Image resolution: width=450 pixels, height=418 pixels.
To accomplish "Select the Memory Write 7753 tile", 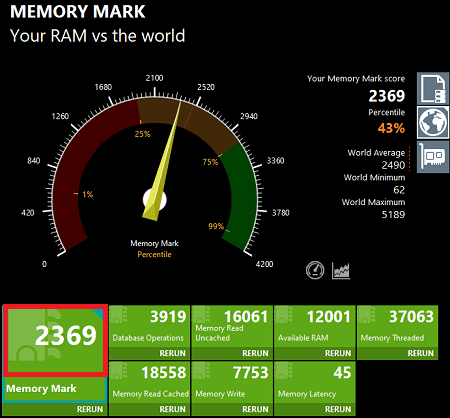I will (x=232, y=382).
